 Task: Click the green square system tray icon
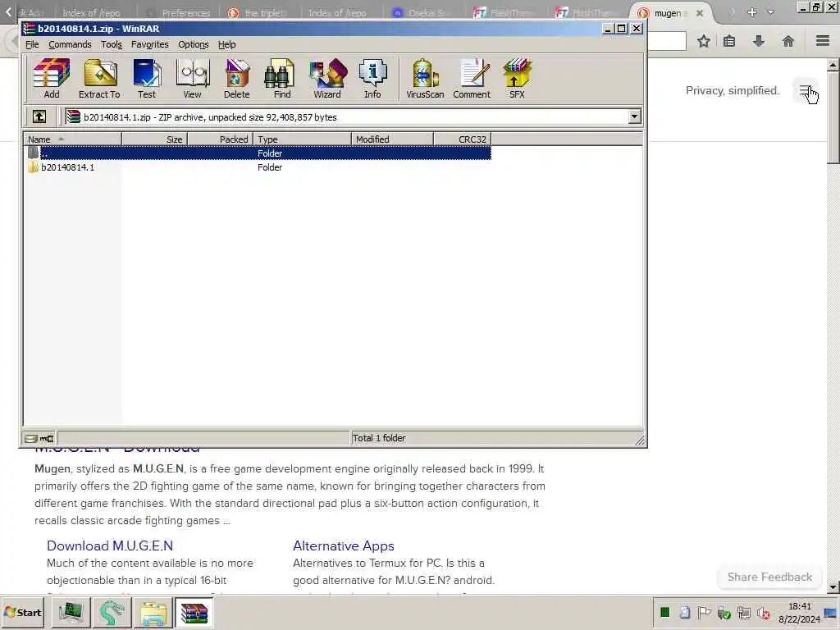664,612
